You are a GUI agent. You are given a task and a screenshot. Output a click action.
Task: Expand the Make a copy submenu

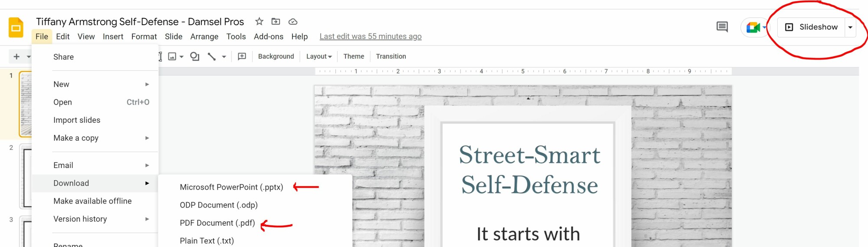click(95, 138)
